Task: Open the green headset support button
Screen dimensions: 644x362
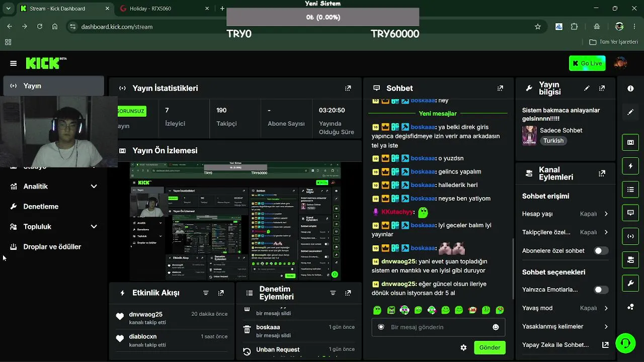Action: tap(625, 343)
